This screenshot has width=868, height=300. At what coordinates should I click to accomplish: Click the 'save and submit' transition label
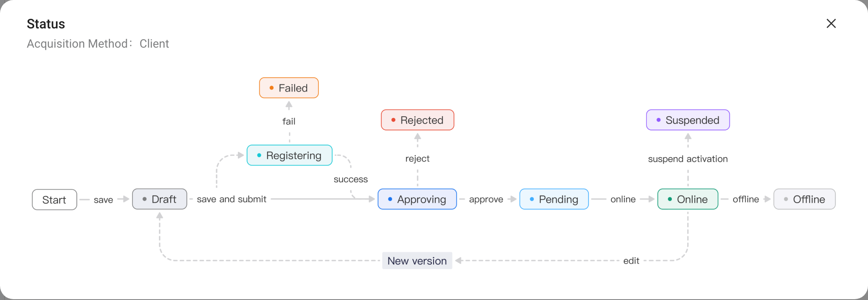[x=232, y=199]
